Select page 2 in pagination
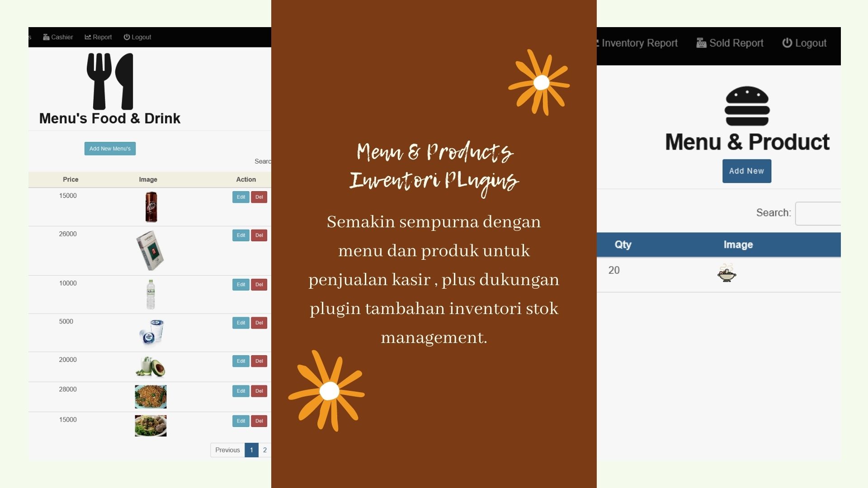This screenshot has width=868, height=488. click(x=265, y=450)
